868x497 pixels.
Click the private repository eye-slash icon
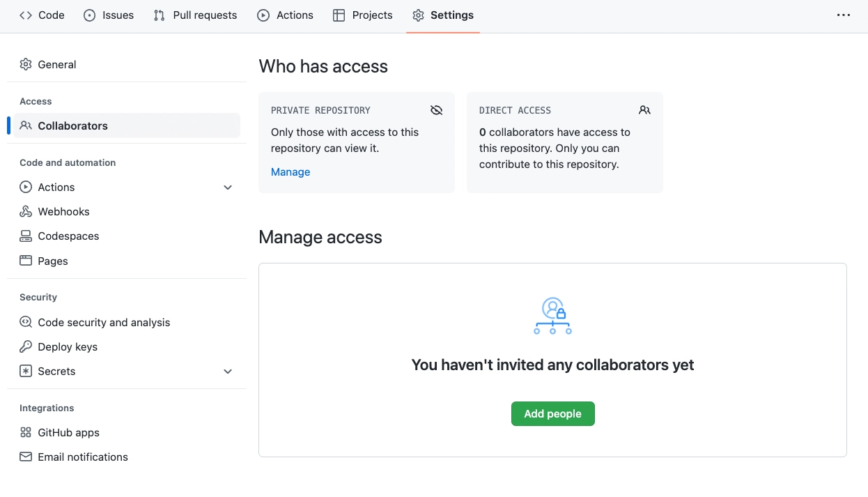pos(437,110)
